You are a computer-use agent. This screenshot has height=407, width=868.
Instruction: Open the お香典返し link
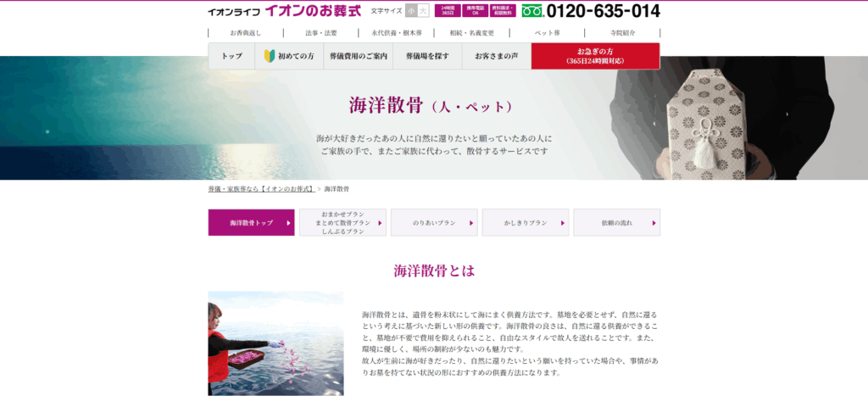tap(245, 33)
